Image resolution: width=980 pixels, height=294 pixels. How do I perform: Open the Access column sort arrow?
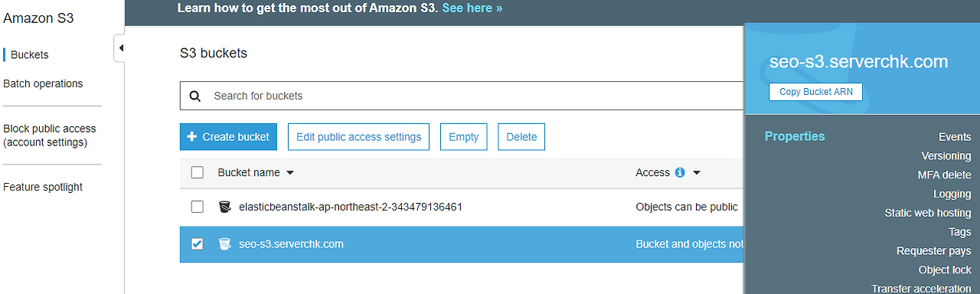click(x=697, y=173)
